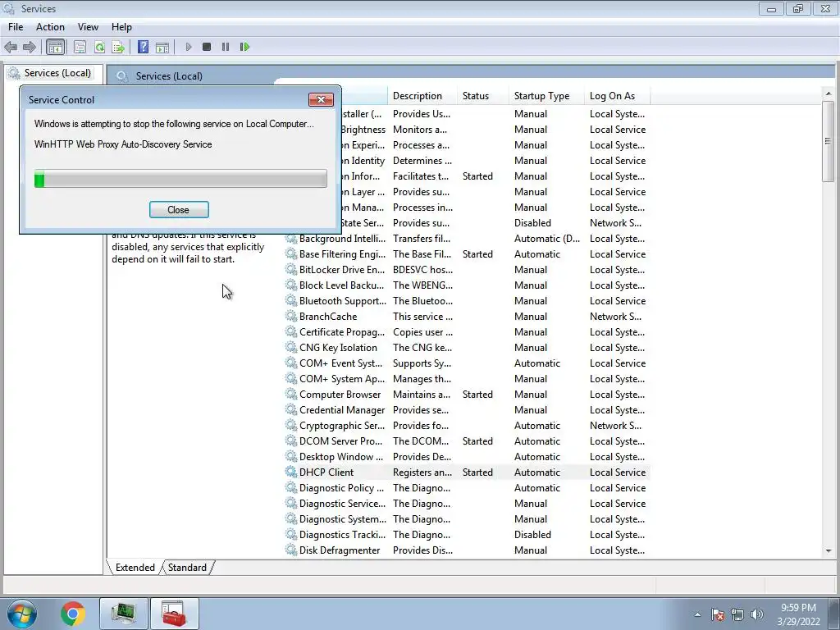Image resolution: width=840 pixels, height=630 pixels.
Task: Click the Export List toolbar icon
Action: (x=118, y=47)
